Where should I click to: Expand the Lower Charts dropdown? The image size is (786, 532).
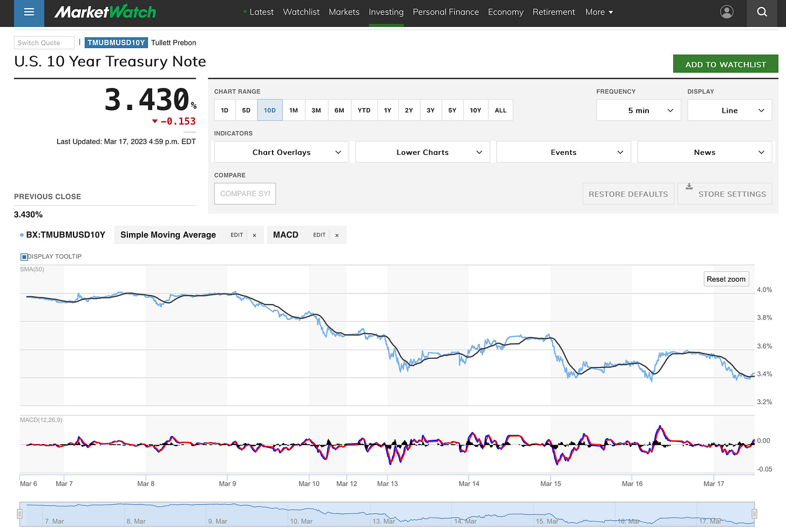click(423, 152)
